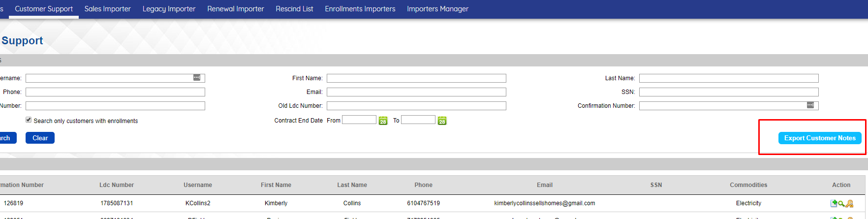Open the Sales Importer tab
The image size is (868, 219).
107,9
